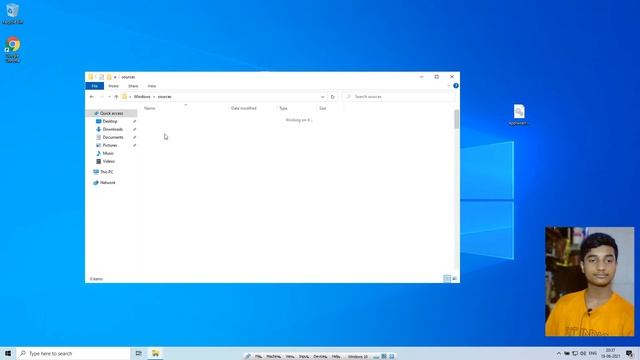Select Network in the navigation pane
Image resolution: width=640 pixels, height=360 pixels.
pos(107,182)
